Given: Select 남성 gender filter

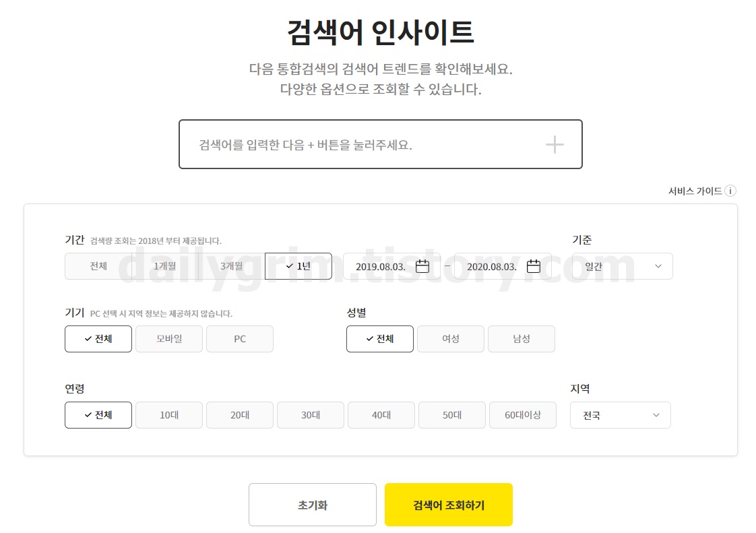Looking at the screenshot, I should 522,339.
